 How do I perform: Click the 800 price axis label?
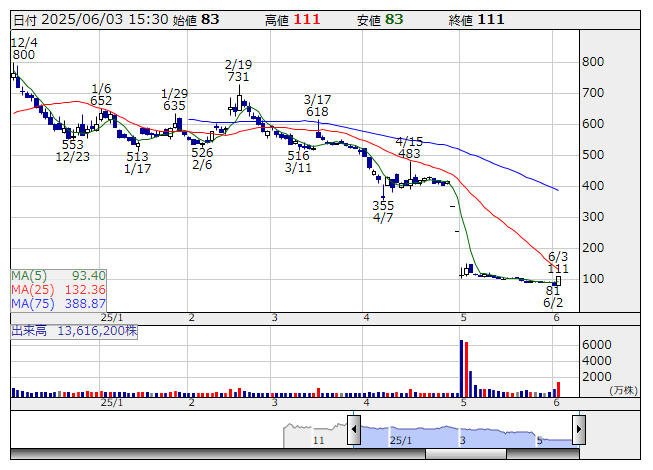pyautogui.click(x=593, y=62)
